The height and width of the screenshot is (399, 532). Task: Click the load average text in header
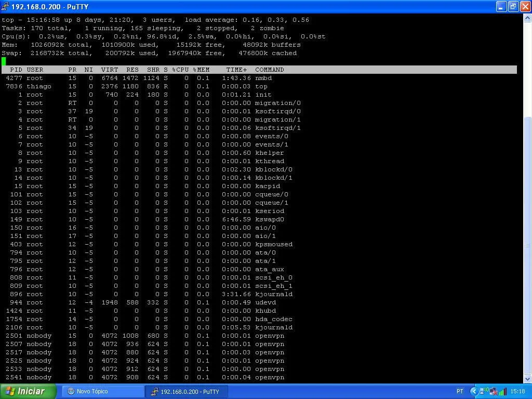pyautogui.click(x=247, y=20)
